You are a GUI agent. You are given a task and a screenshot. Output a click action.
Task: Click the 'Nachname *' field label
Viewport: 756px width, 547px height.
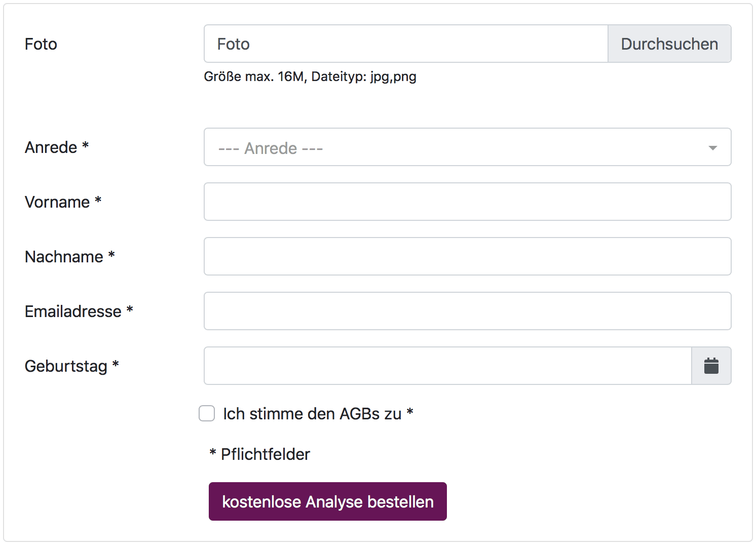pyautogui.click(x=69, y=257)
